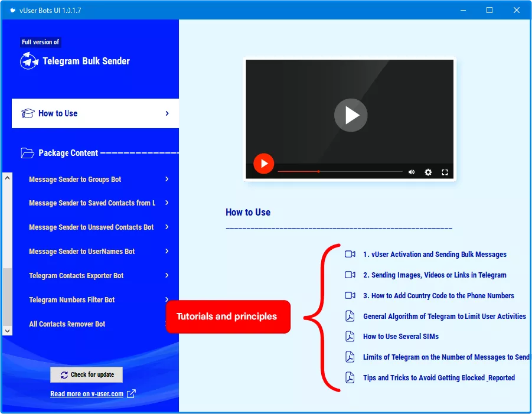Expand Telegram Contacts Exporter Bot chevron

167,276
